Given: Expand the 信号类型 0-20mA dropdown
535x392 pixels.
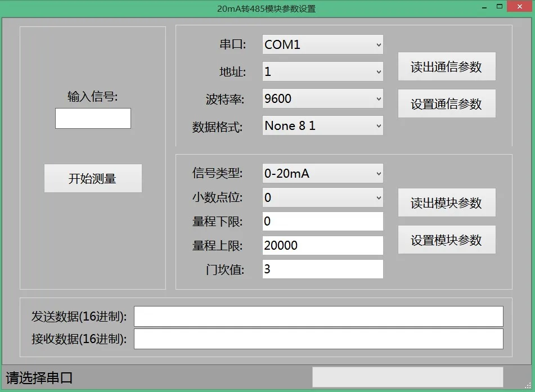Looking at the screenshot, I should pyautogui.click(x=322, y=173).
